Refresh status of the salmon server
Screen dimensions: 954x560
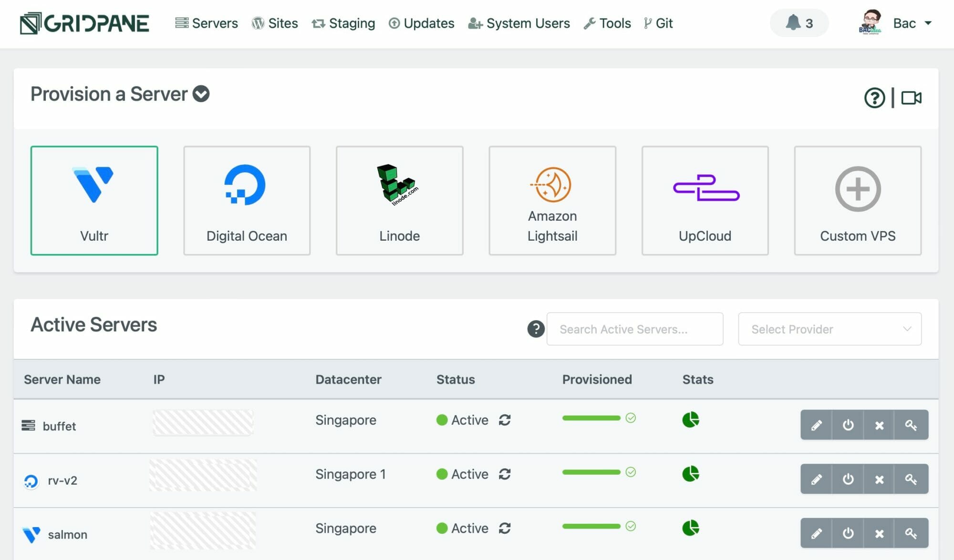point(505,528)
